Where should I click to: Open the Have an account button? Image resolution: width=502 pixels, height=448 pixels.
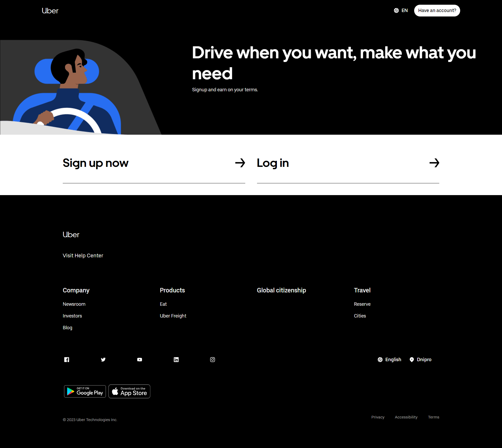[x=437, y=10]
